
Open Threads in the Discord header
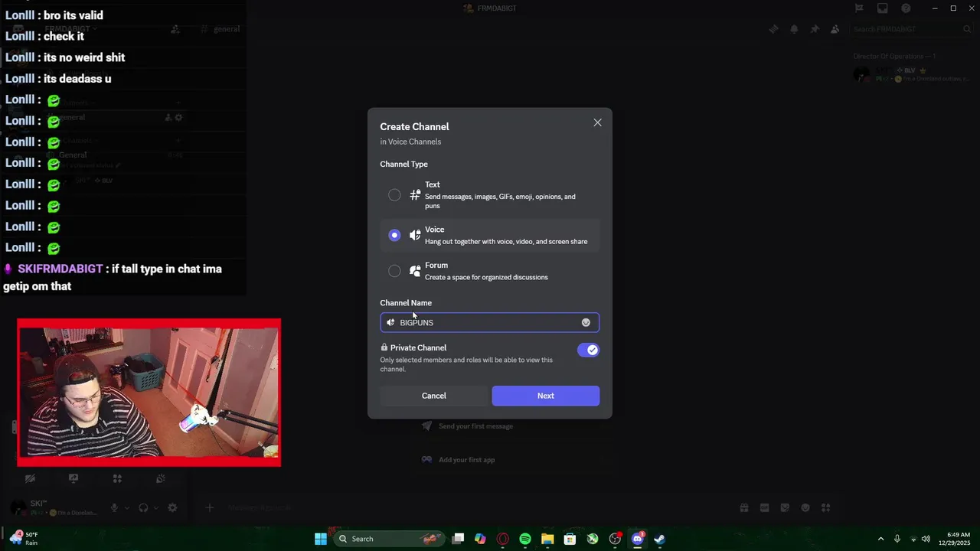[x=774, y=29]
